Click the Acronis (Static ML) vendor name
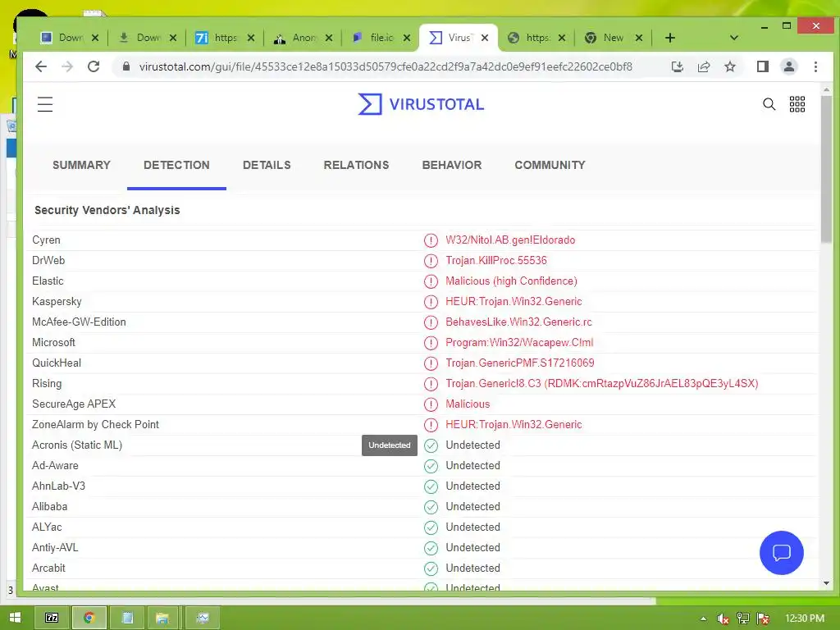840x630 pixels. pos(77,445)
